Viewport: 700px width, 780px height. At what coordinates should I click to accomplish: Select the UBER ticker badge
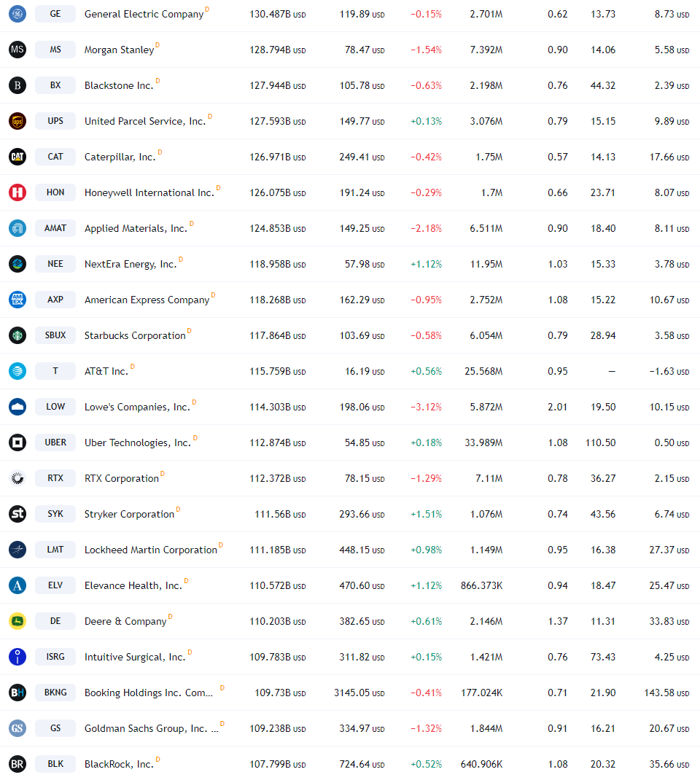55,442
